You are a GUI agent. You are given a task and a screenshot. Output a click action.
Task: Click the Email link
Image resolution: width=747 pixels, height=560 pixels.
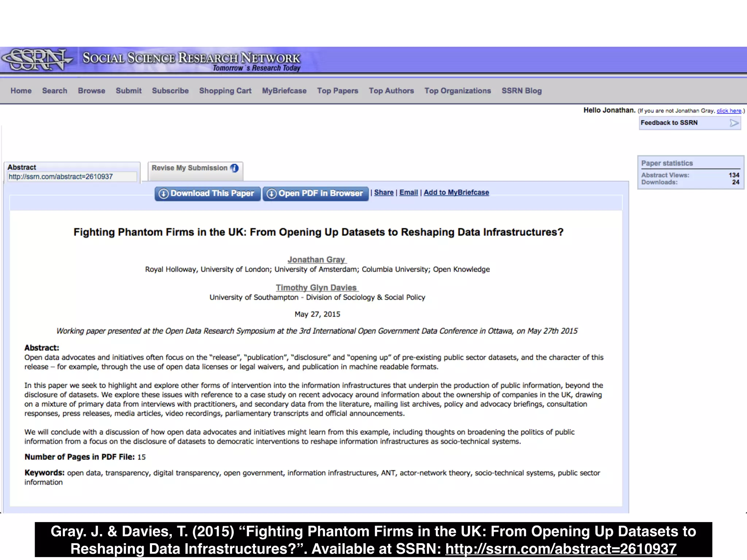[x=409, y=192]
